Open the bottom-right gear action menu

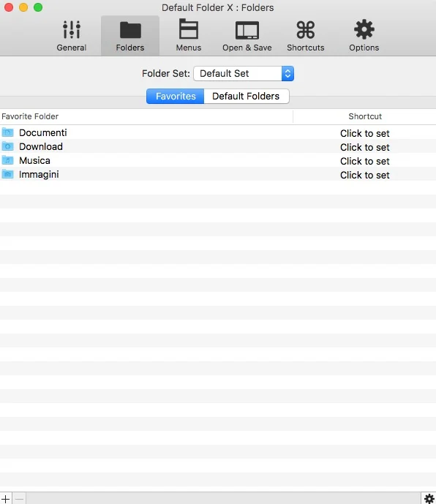tap(429, 499)
